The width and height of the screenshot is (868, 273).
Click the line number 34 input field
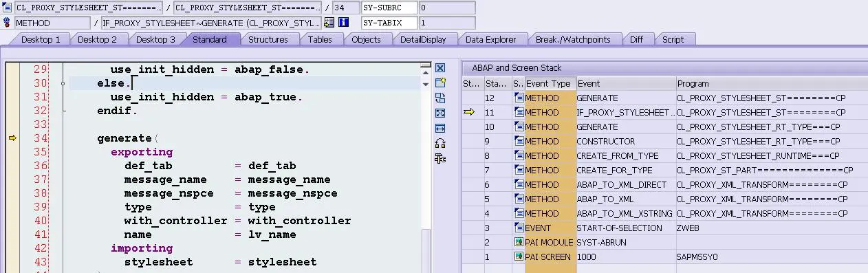pos(346,8)
